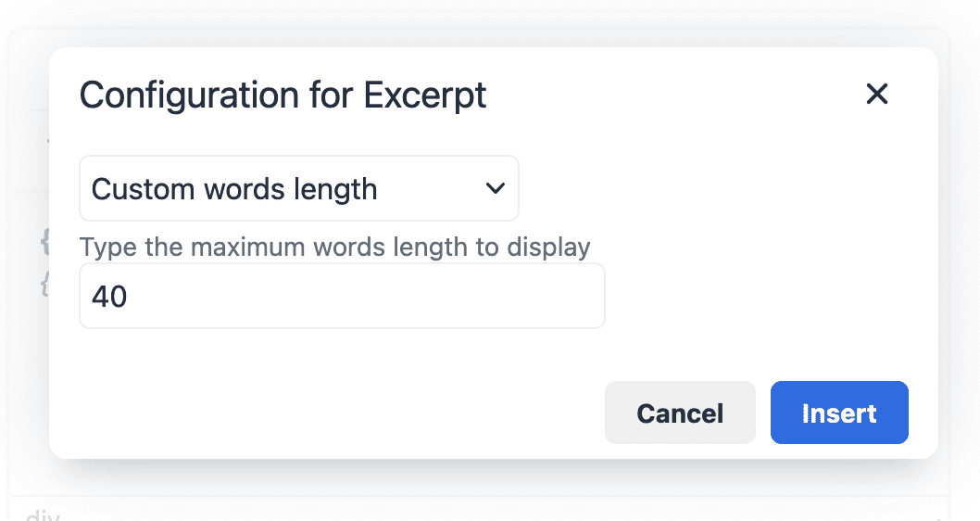Expand the excerpt length type combo box
Viewport: 980px width, 521px height.
(298, 189)
